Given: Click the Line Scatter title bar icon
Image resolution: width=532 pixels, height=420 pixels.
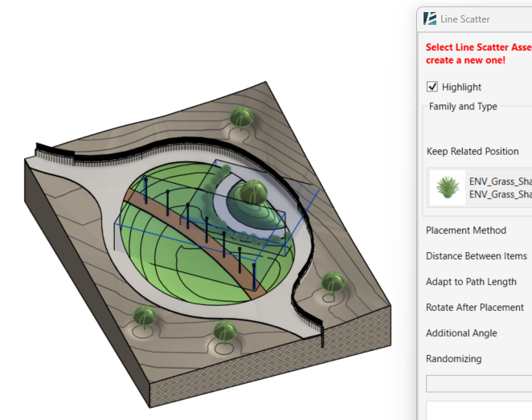Looking at the screenshot, I should (430, 18).
